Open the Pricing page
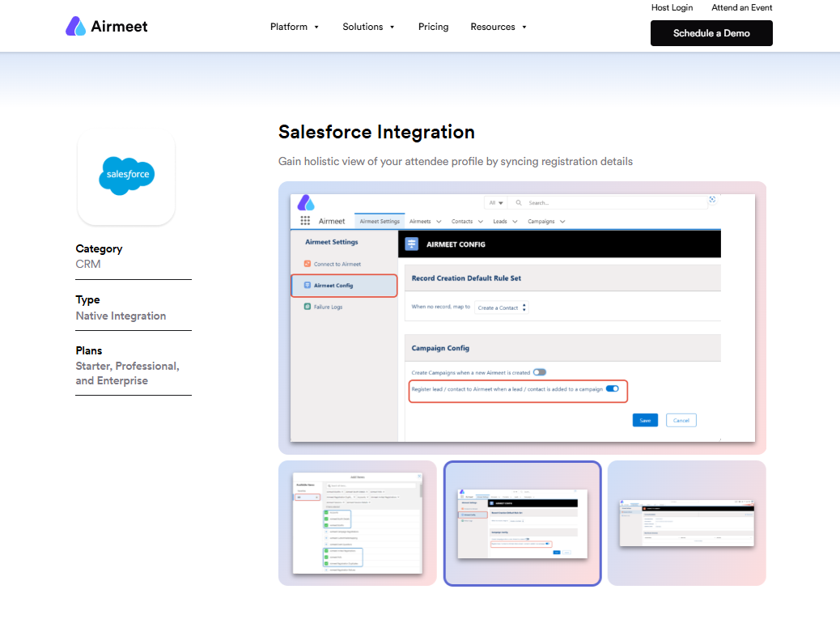Screen dimensions: 840x619 (x=433, y=27)
